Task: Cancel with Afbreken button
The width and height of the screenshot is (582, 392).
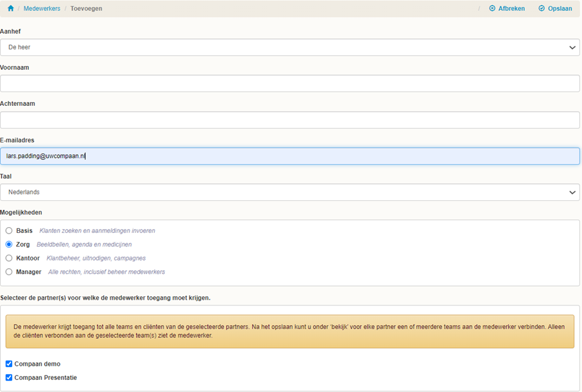Action: click(507, 8)
